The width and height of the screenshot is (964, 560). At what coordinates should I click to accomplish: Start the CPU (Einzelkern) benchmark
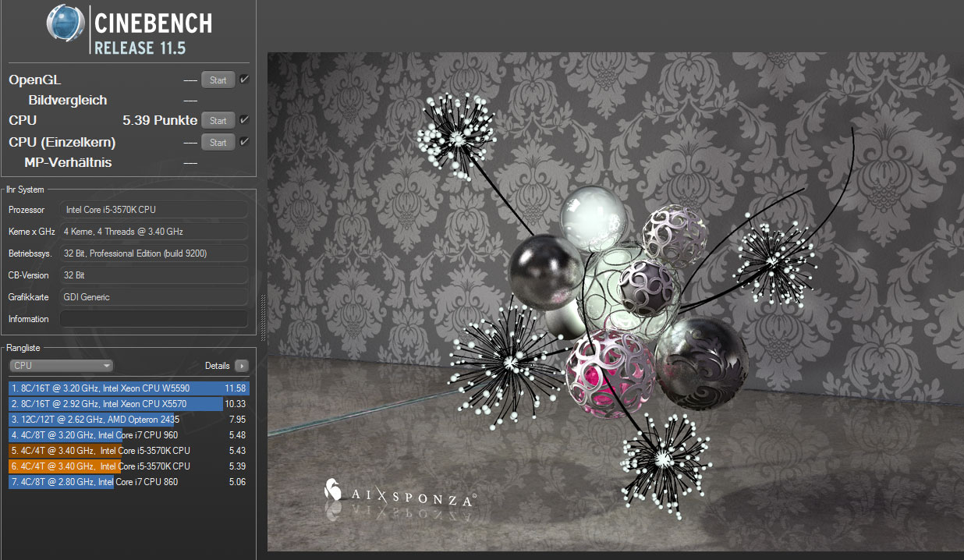click(x=218, y=142)
